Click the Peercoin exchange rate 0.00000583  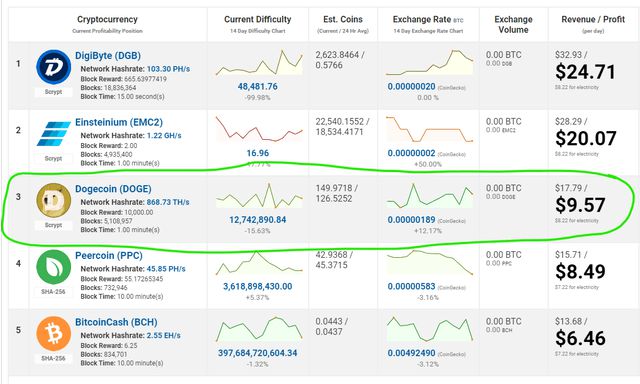click(411, 286)
